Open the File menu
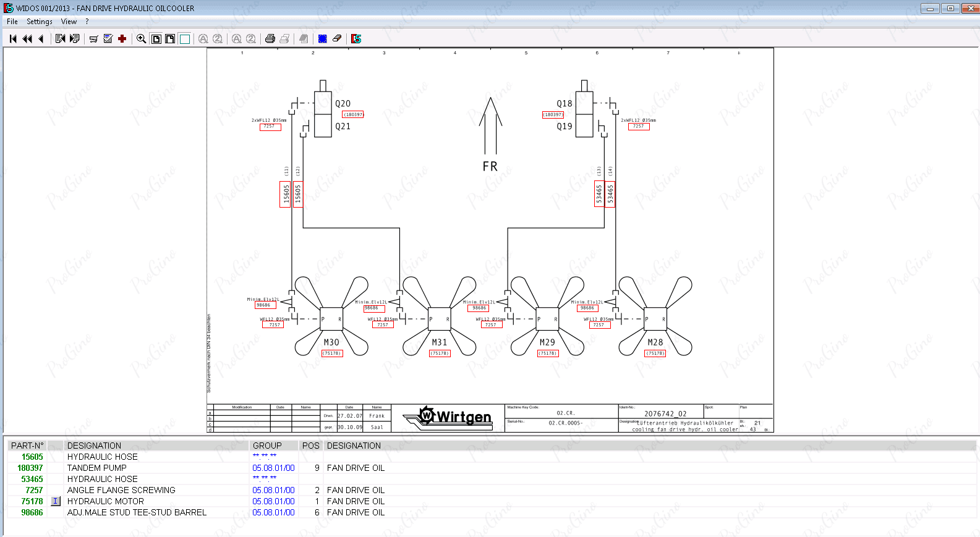Screen dimensions: 980x537 [12, 22]
